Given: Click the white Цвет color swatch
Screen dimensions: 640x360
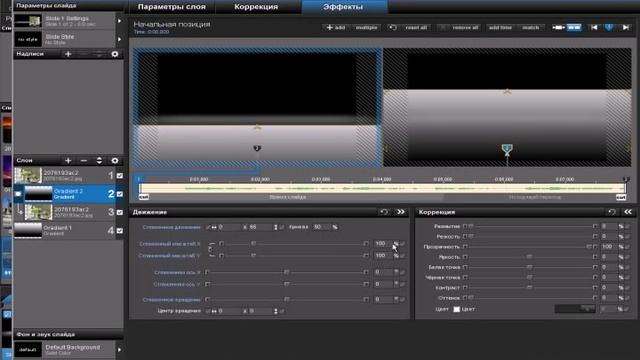Looking at the screenshot, I should point(457,309).
